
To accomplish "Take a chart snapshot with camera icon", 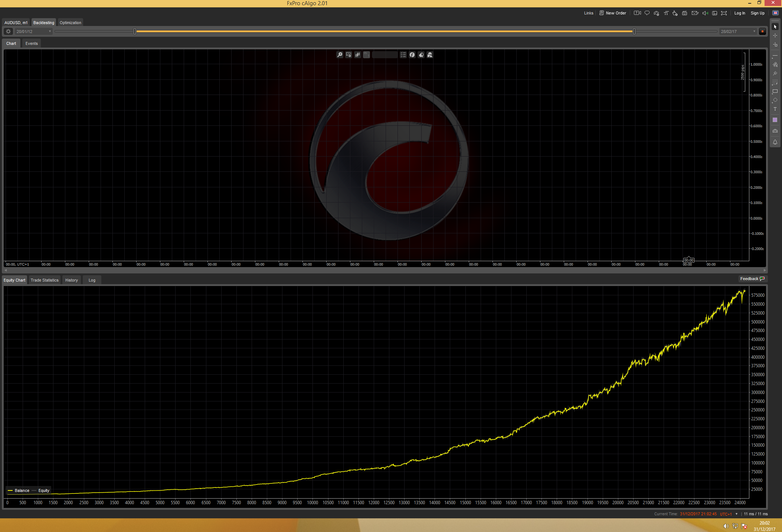I will click(775, 131).
